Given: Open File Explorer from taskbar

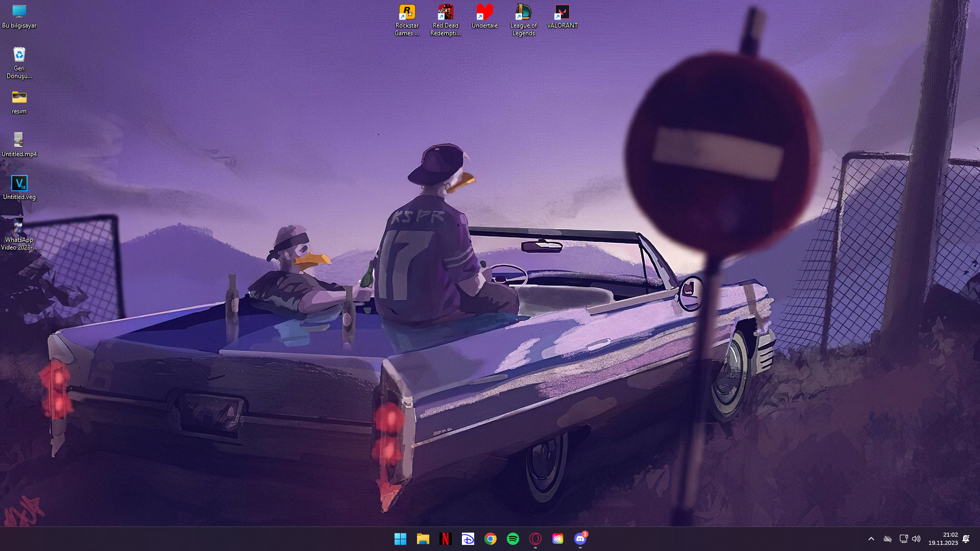Looking at the screenshot, I should 423,539.
